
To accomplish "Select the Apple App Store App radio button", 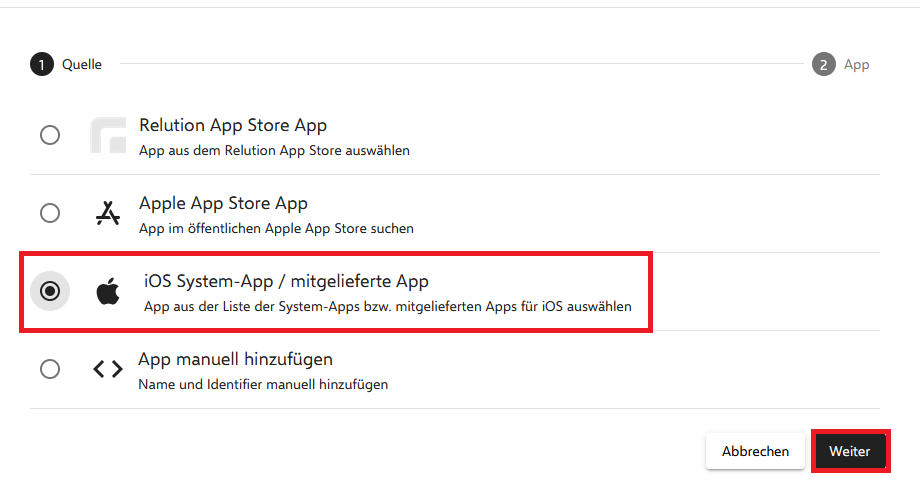I will pos(50,213).
